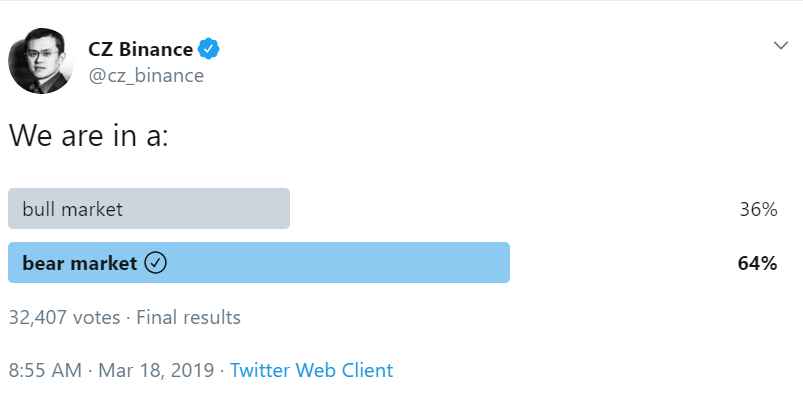Click the gray bull market result bar
Image resolution: width=803 pixels, height=399 pixels.
pyautogui.click(x=149, y=208)
